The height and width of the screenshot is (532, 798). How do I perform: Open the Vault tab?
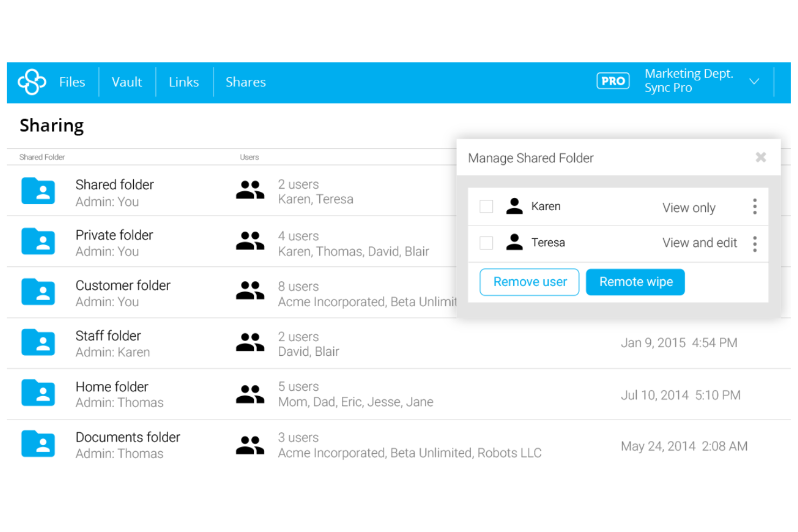click(x=127, y=82)
